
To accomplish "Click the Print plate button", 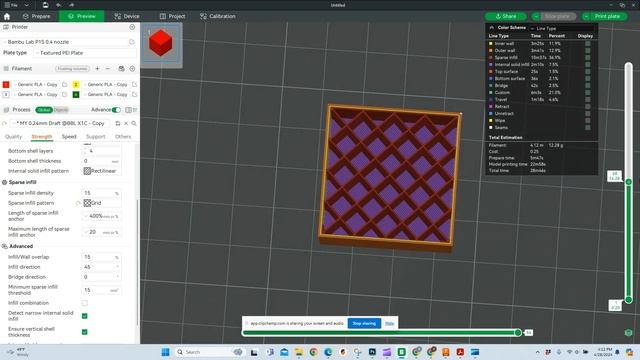I will pyautogui.click(x=607, y=16).
